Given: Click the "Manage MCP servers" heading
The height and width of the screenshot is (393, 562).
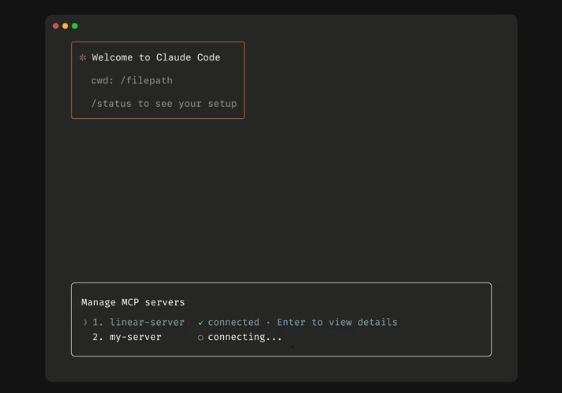Looking at the screenshot, I should click(x=133, y=302).
